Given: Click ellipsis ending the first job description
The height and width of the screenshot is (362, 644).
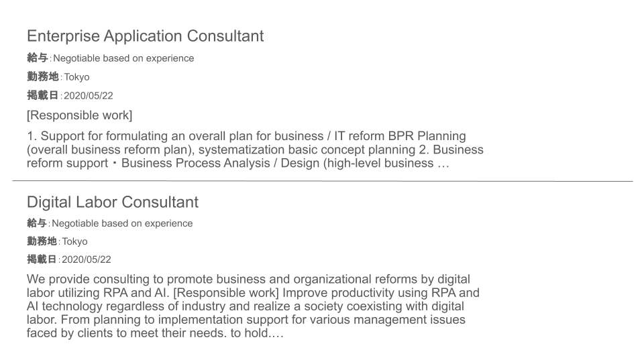Looking at the screenshot, I should (443, 164).
